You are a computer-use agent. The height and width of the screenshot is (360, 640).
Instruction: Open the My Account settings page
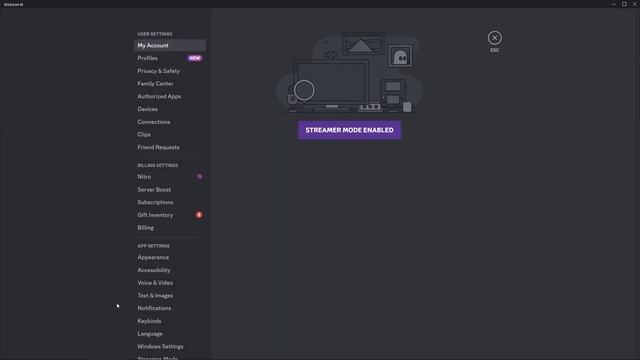pyautogui.click(x=170, y=45)
